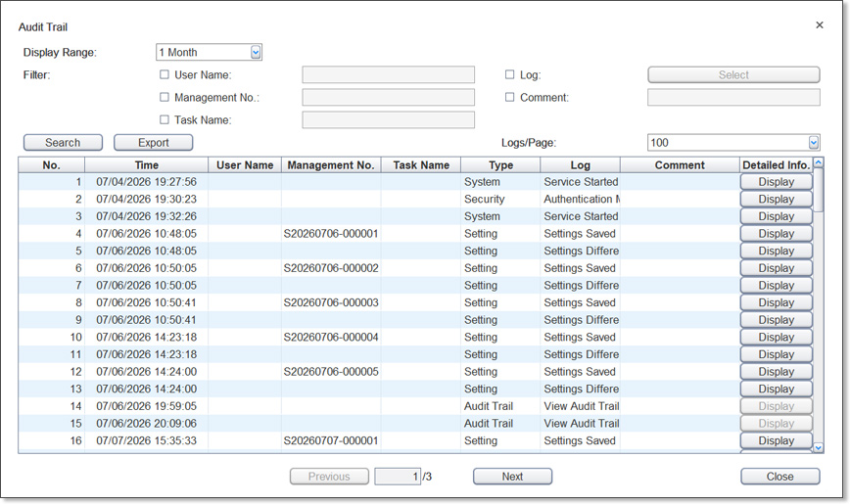Sort by the User Name column header
The image size is (850, 504).
(245, 165)
